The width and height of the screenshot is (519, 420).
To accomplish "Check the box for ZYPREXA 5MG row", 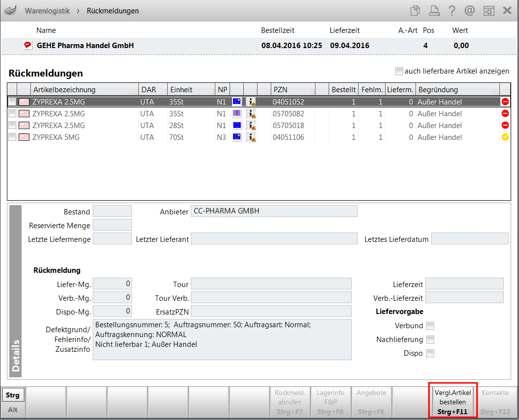I will pyautogui.click(x=12, y=137).
